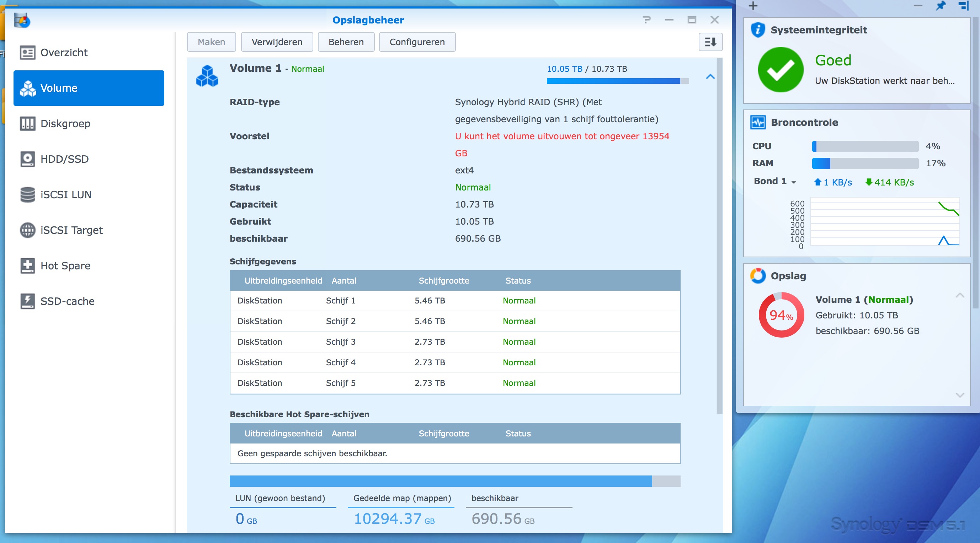Click the HDD/SSD drive icon
980x543 pixels.
27,159
